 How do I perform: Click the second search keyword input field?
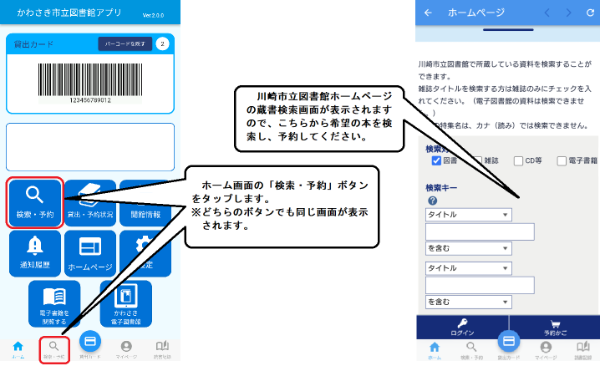pyautogui.click(x=480, y=285)
